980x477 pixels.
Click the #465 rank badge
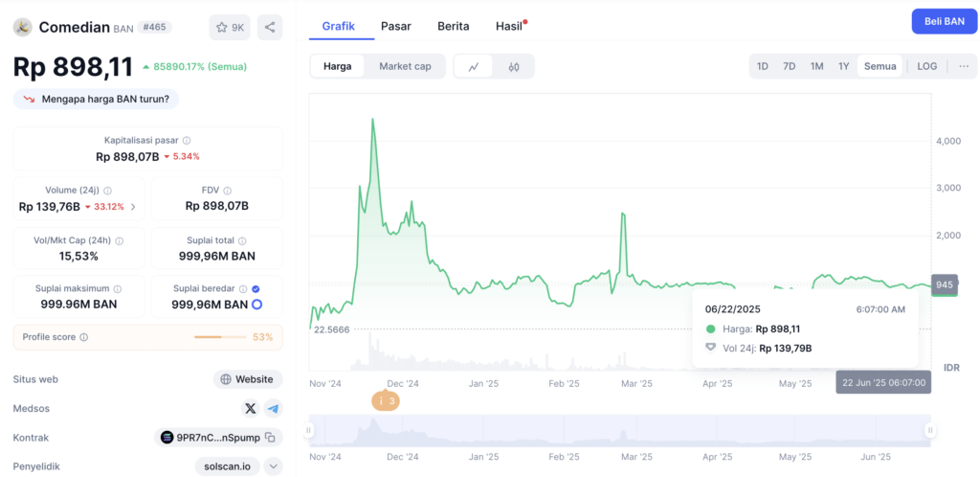(154, 27)
